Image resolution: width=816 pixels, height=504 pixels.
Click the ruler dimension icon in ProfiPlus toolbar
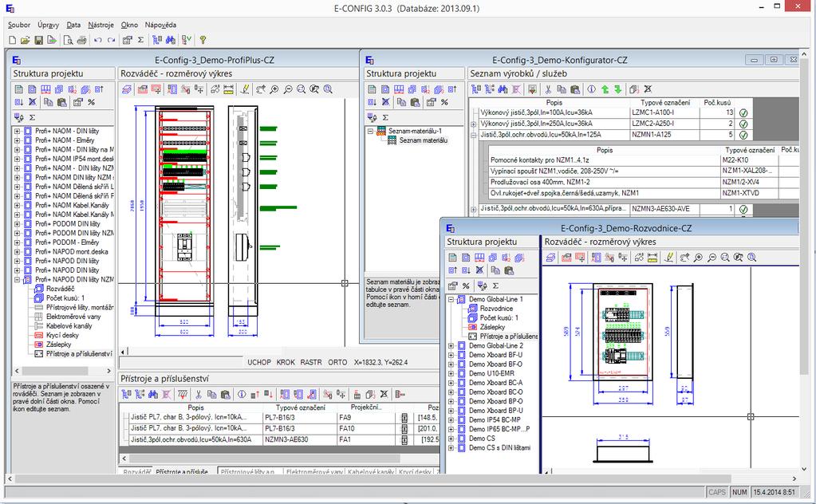(x=228, y=89)
